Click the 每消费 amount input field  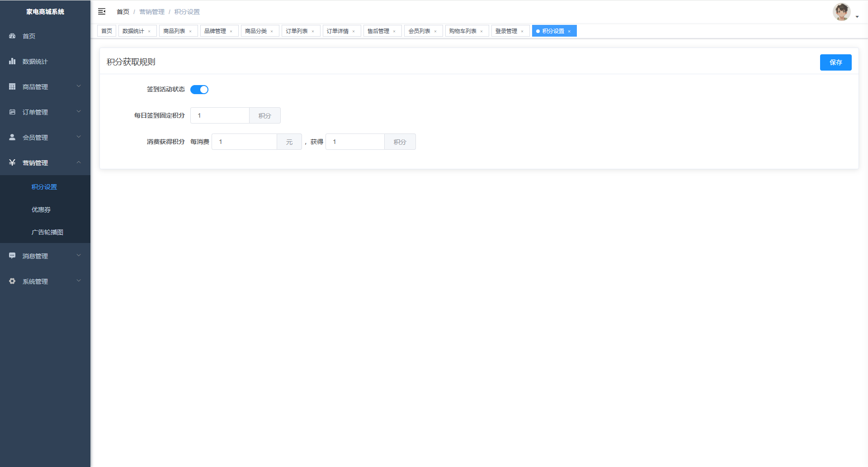point(244,142)
